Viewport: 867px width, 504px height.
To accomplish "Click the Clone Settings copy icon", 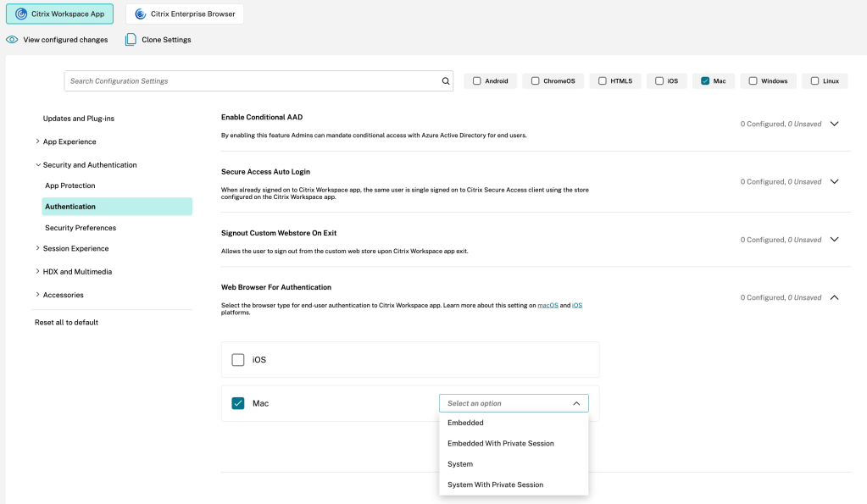I will (x=131, y=40).
